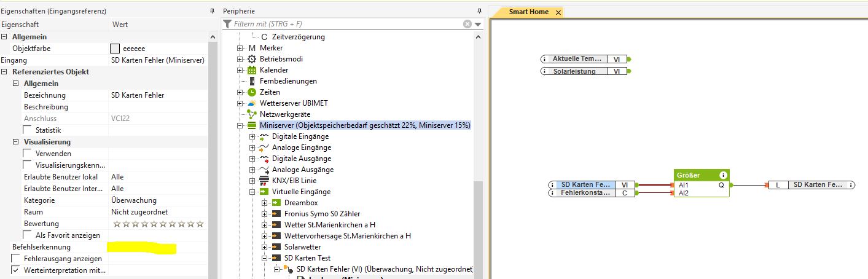
Task: Select the Größer function block header
Action: coord(702,175)
